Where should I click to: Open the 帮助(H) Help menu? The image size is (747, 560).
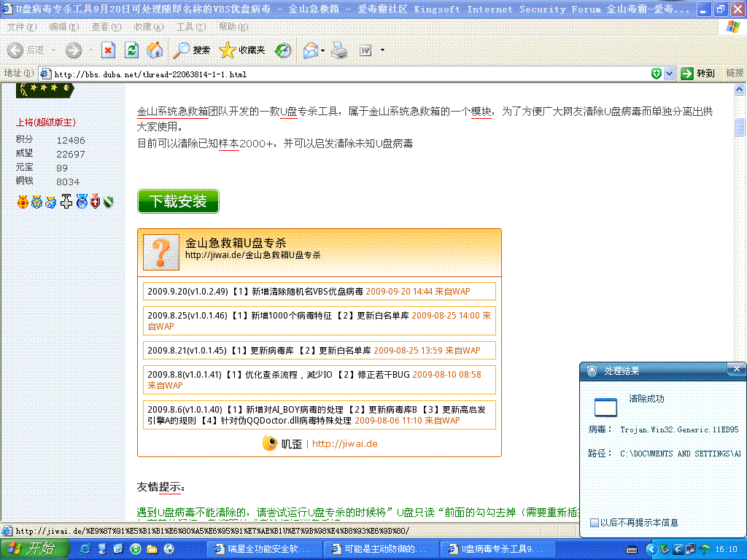233,27
